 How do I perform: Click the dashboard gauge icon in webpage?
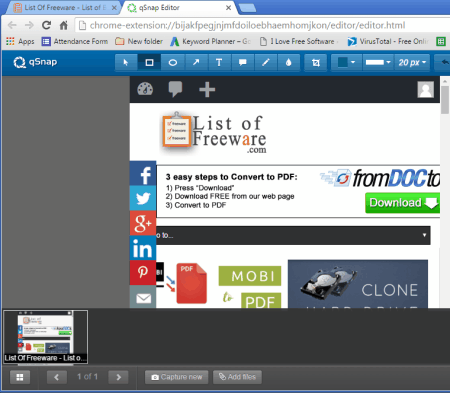[x=145, y=89]
